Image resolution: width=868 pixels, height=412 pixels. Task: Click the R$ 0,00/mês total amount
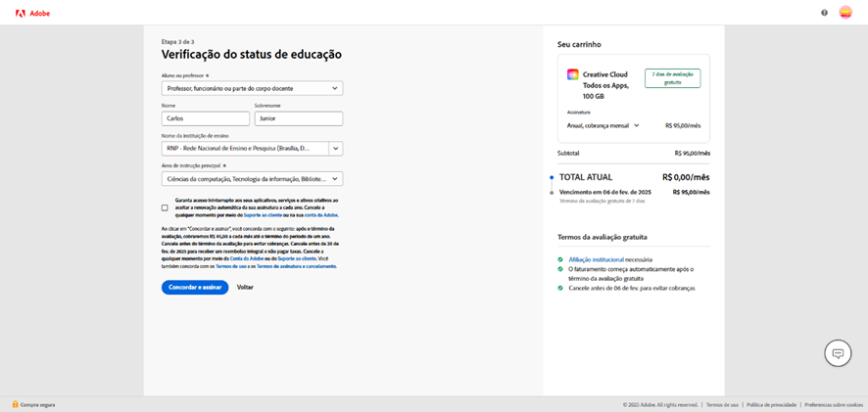[x=686, y=177]
